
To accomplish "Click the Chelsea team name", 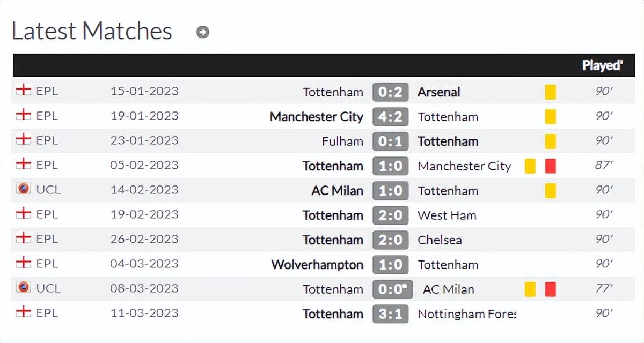I will pos(440,240).
